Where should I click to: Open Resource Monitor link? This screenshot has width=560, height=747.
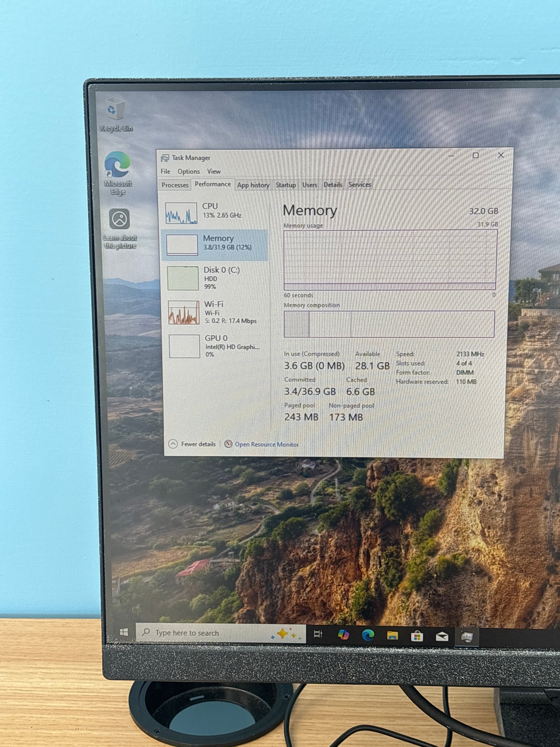[267, 444]
